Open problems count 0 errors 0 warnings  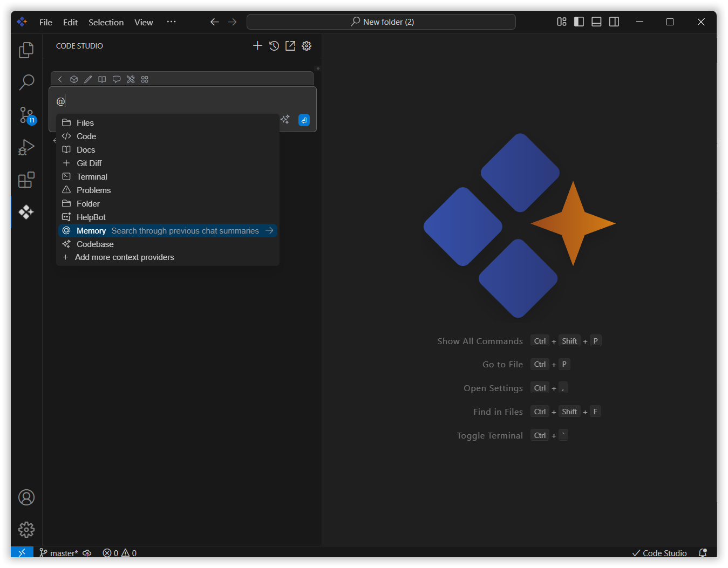[x=120, y=553]
